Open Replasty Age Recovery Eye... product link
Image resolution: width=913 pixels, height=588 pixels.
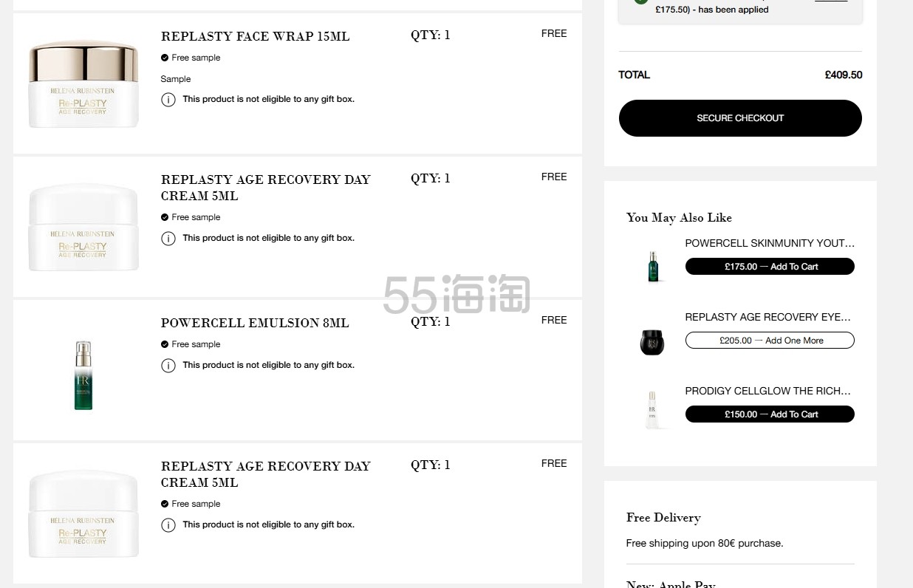pos(767,317)
